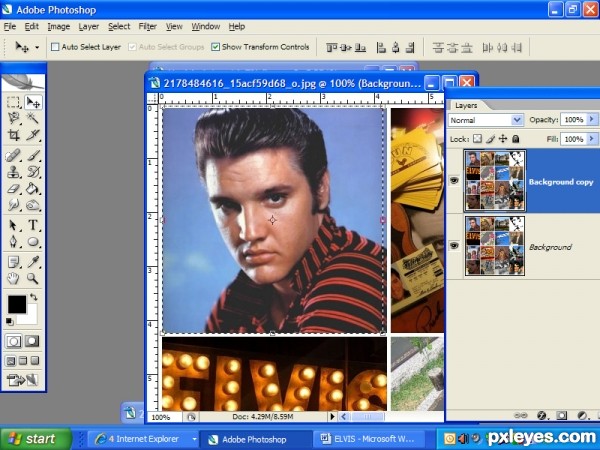
Task: Open the Opacity slider arrow
Action: pyautogui.click(x=592, y=119)
